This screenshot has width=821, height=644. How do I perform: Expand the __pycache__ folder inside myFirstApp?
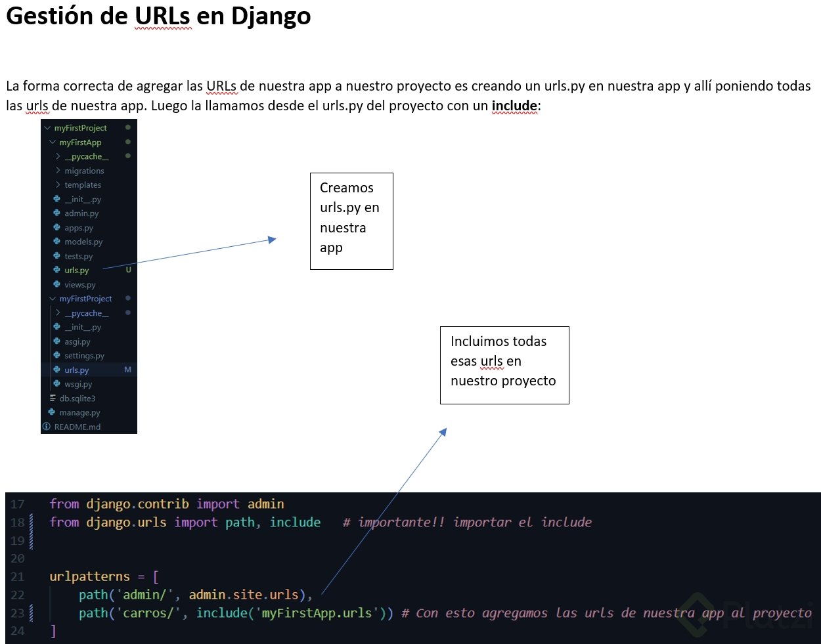point(58,156)
